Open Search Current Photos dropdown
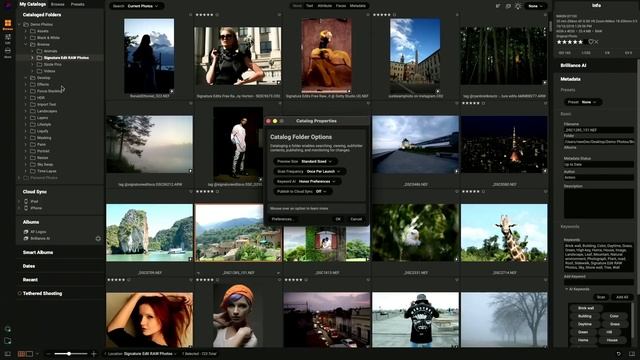 pyautogui.click(x=136, y=6)
